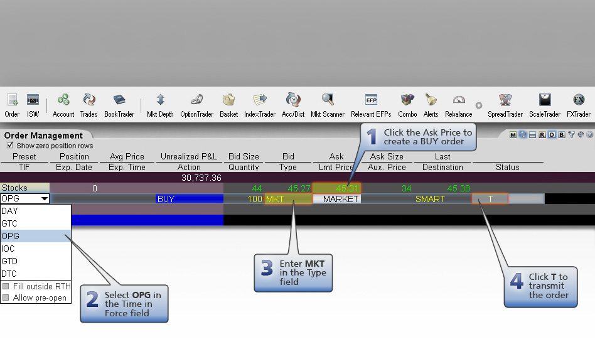This screenshot has height=364, width=595.
Task: Open the help question mark icon
Action: [590, 135]
